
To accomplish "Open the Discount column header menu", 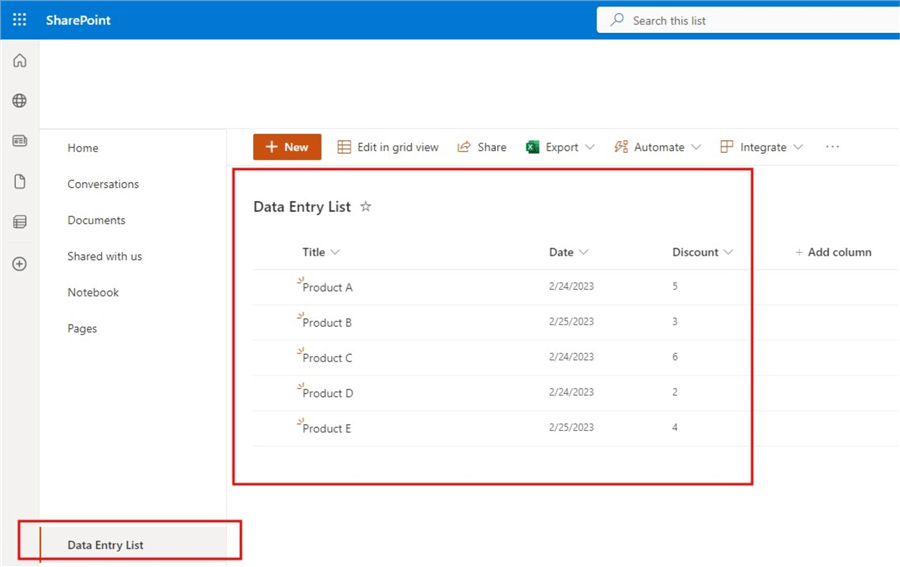I will click(x=703, y=252).
